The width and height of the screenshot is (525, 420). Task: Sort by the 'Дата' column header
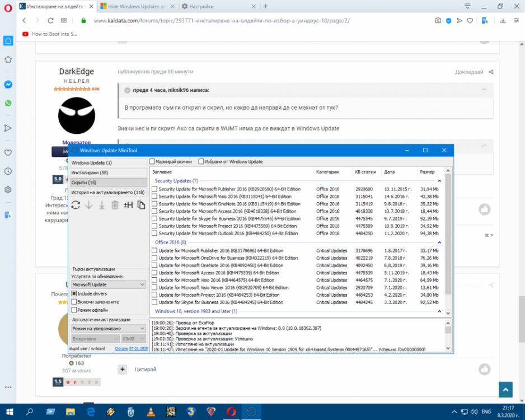tap(399, 172)
